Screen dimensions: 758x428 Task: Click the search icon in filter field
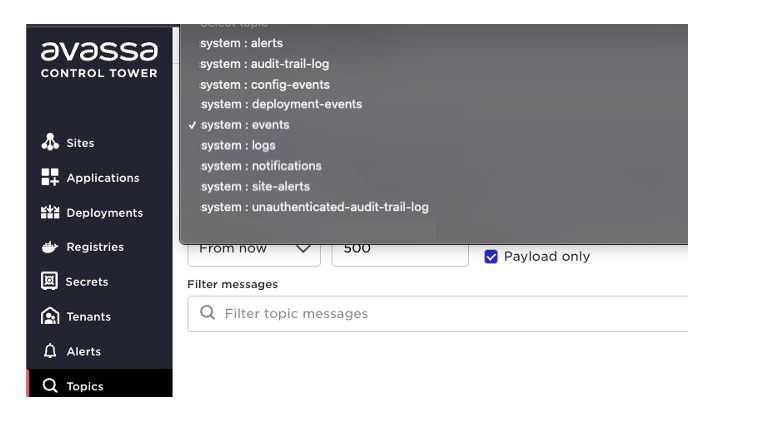207,313
